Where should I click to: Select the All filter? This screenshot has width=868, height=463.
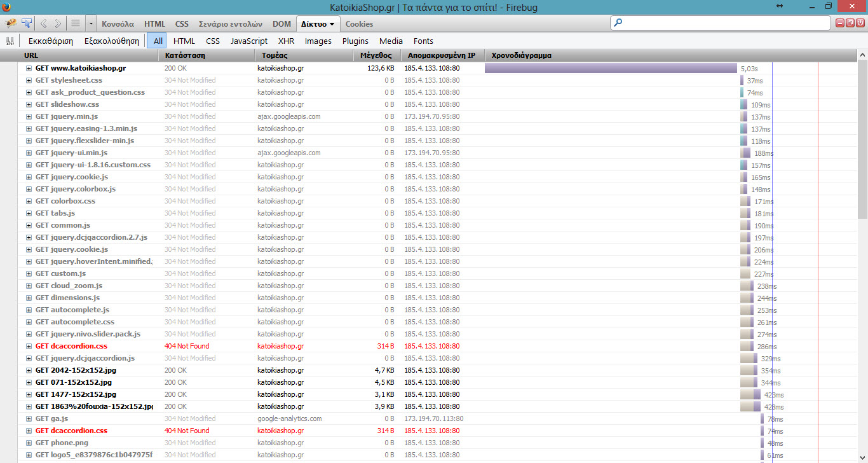(158, 41)
